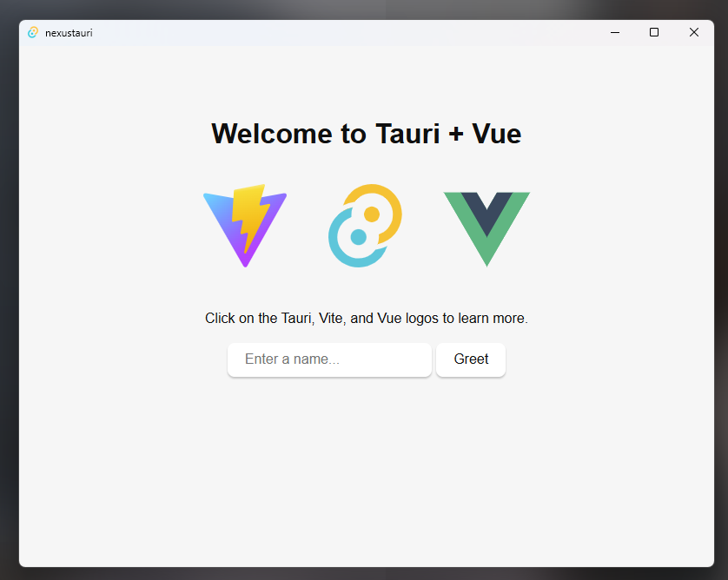Click the "nexustauri" window title text

point(69,33)
